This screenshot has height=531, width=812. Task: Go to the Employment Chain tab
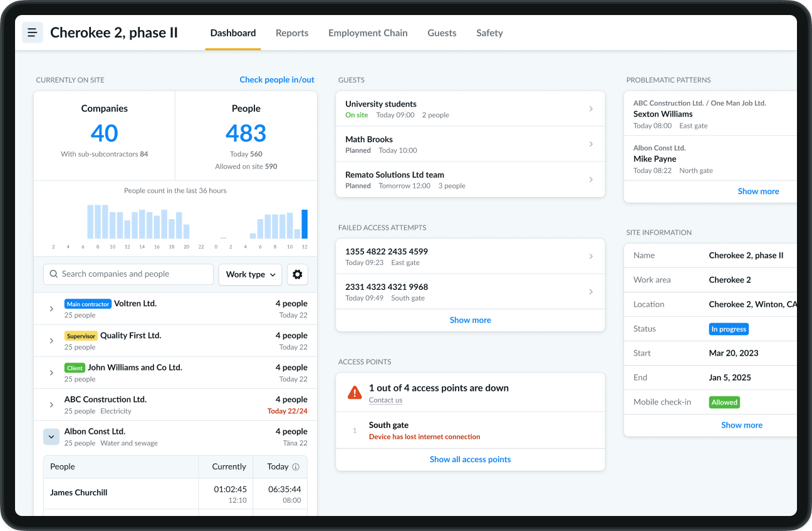(368, 33)
